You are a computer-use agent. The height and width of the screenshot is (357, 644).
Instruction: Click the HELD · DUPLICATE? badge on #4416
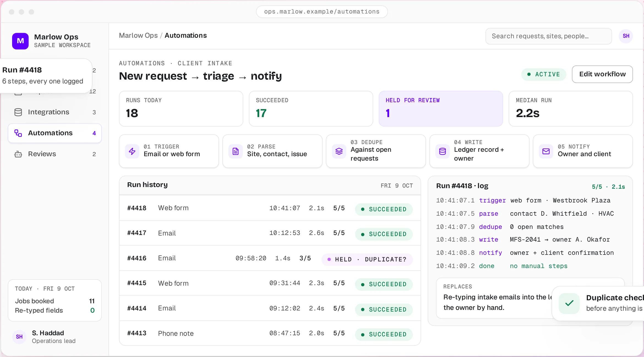pos(367,259)
